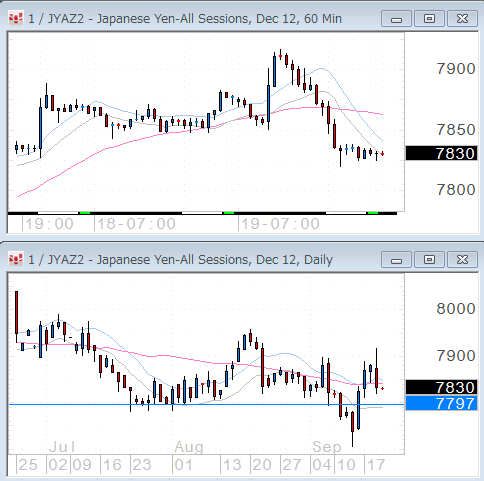Click the Daily chart window icon
The image size is (484, 481).
(16, 259)
